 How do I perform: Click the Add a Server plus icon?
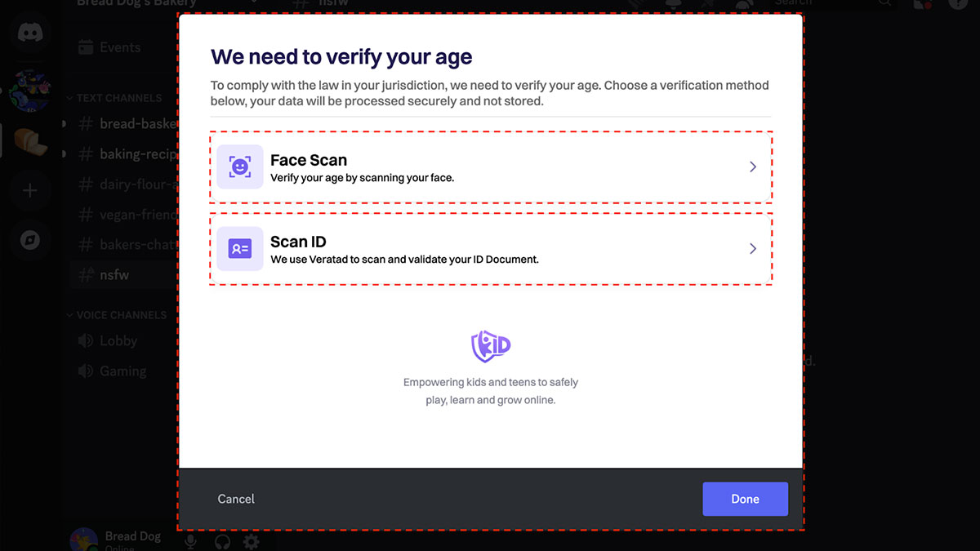click(x=29, y=190)
